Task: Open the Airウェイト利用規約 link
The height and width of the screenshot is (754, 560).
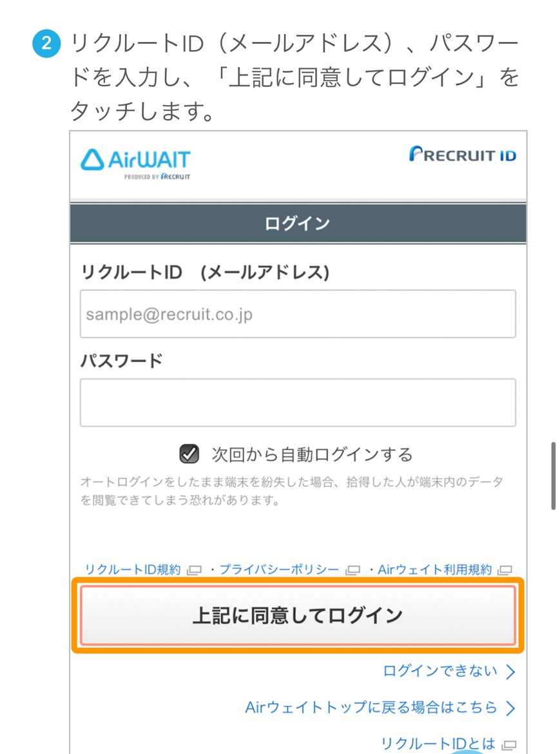Action: (x=434, y=570)
